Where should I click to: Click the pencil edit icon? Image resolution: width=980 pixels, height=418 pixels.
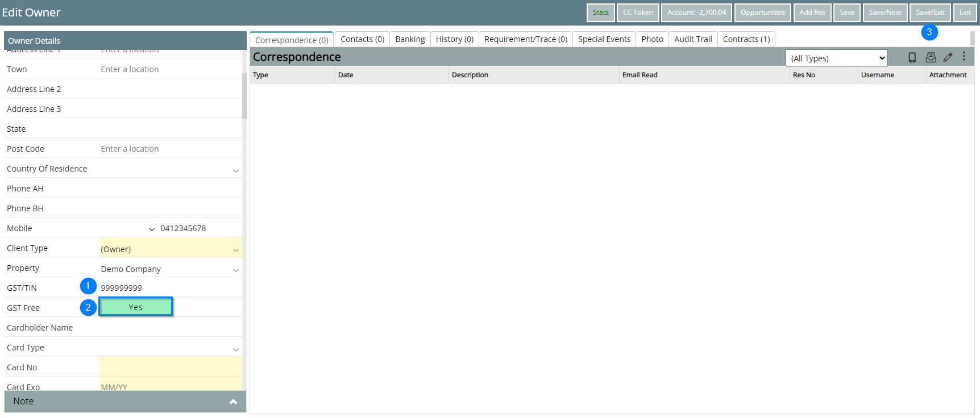[x=948, y=57]
